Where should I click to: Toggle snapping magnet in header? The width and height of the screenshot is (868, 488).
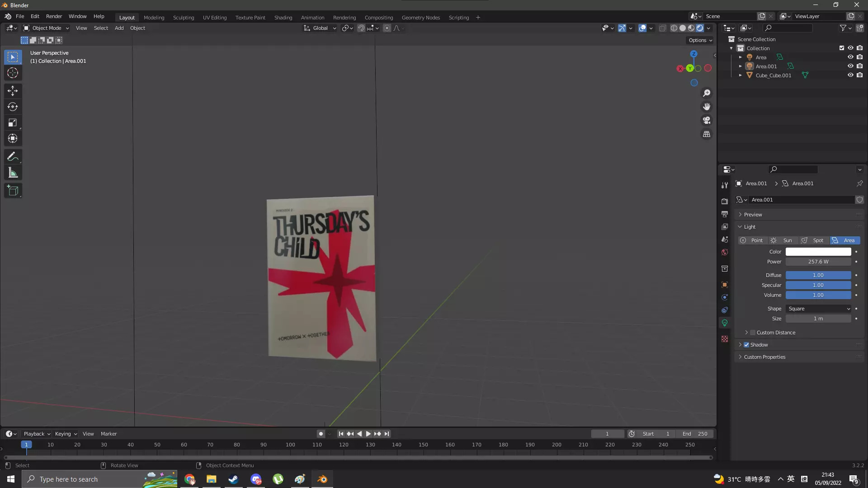(x=361, y=28)
